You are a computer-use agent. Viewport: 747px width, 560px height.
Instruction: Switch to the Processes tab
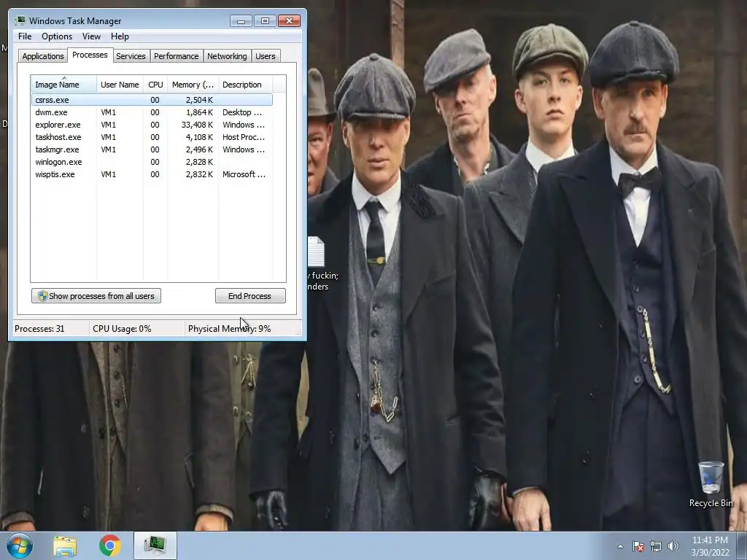click(90, 55)
